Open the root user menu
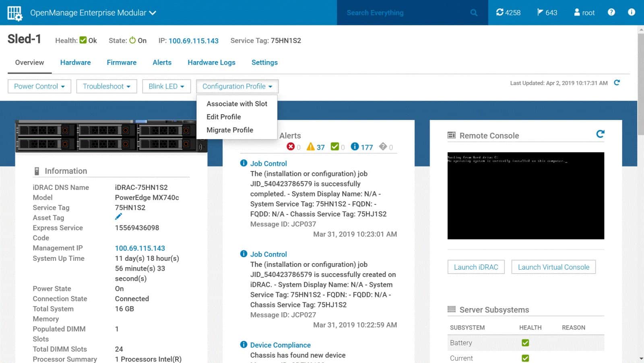This screenshot has width=644, height=363. 584,12
